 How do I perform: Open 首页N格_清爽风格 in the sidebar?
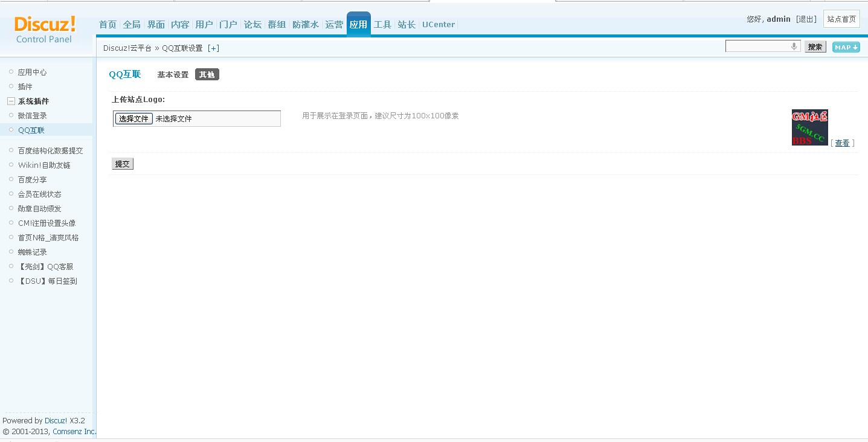click(48, 238)
